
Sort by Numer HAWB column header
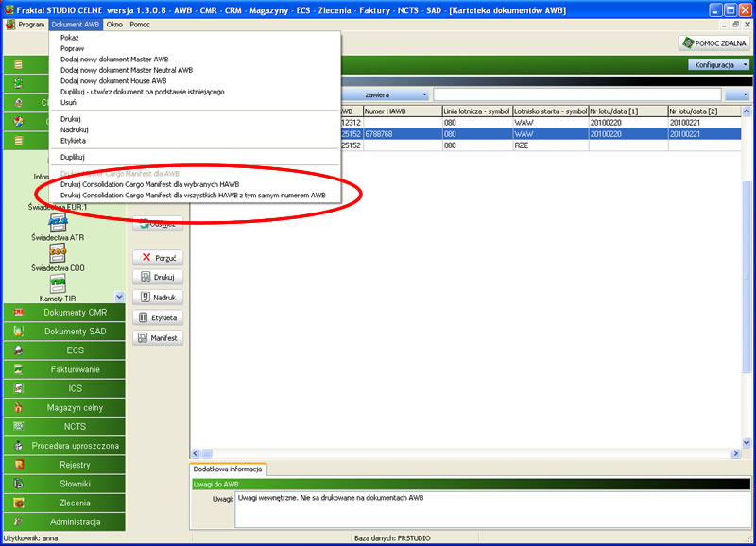coord(403,111)
